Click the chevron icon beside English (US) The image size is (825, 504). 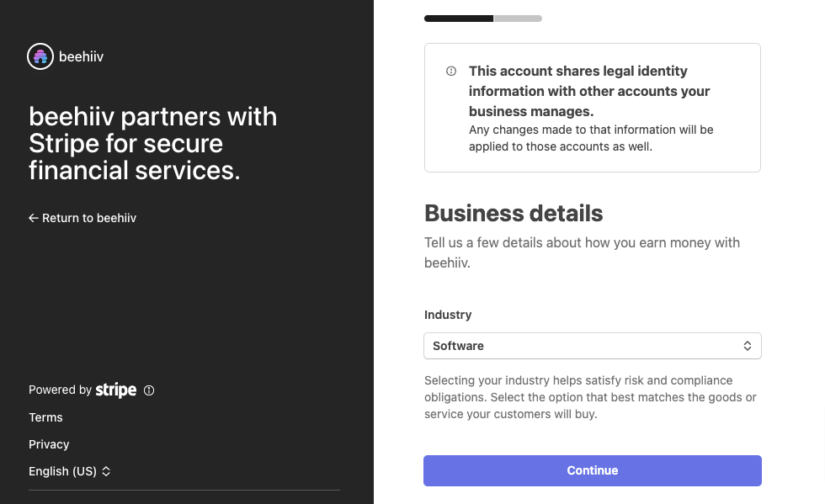click(106, 471)
